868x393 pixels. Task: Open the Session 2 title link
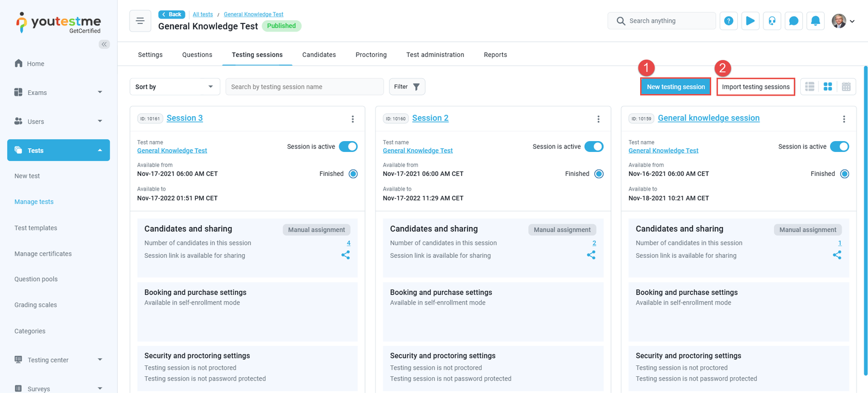click(430, 118)
